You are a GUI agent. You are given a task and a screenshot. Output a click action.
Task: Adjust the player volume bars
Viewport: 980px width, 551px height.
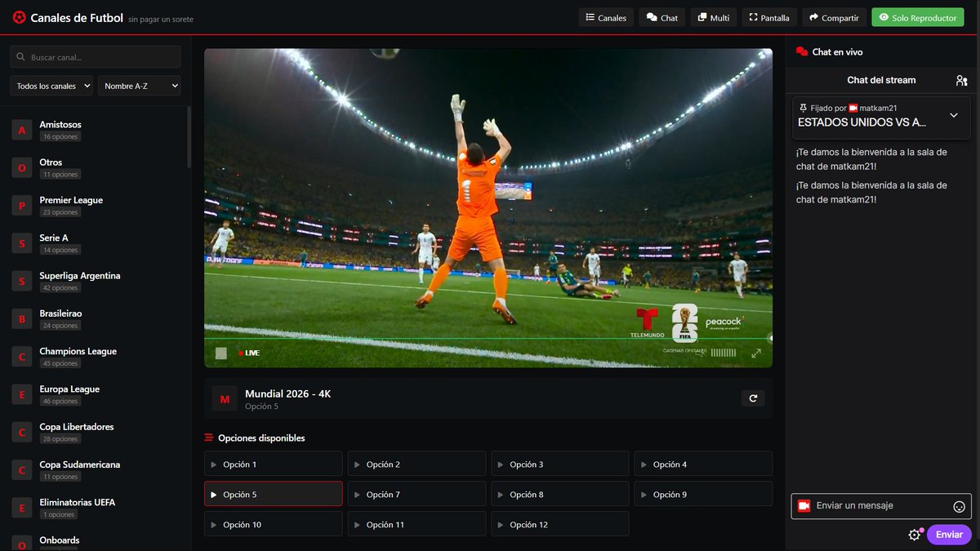[x=724, y=353]
